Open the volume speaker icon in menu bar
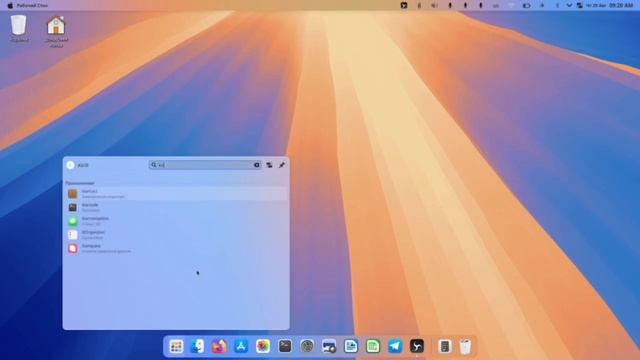The image size is (640, 360). coord(434,5)
